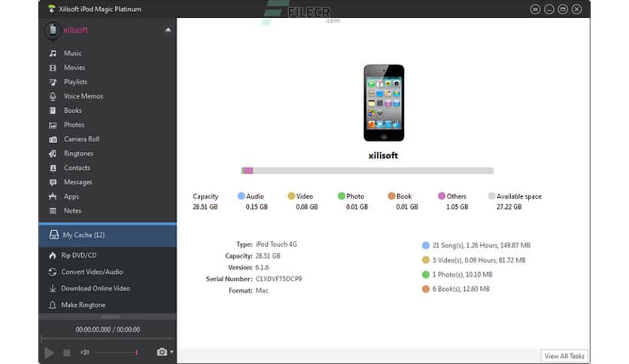Image resolution: width=629 pixels, height=364 pixels.
Task: Open the title bar menu button
Action: [x=535, y=9]
